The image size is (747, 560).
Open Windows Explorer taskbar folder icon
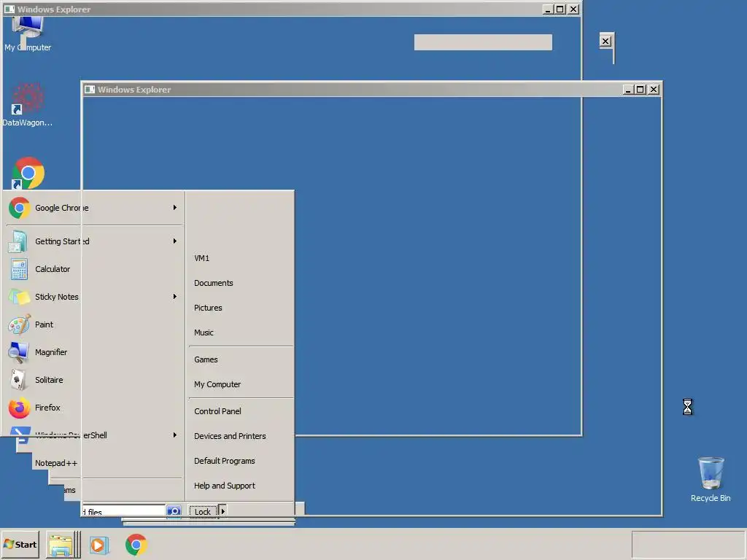pos(62,545)
